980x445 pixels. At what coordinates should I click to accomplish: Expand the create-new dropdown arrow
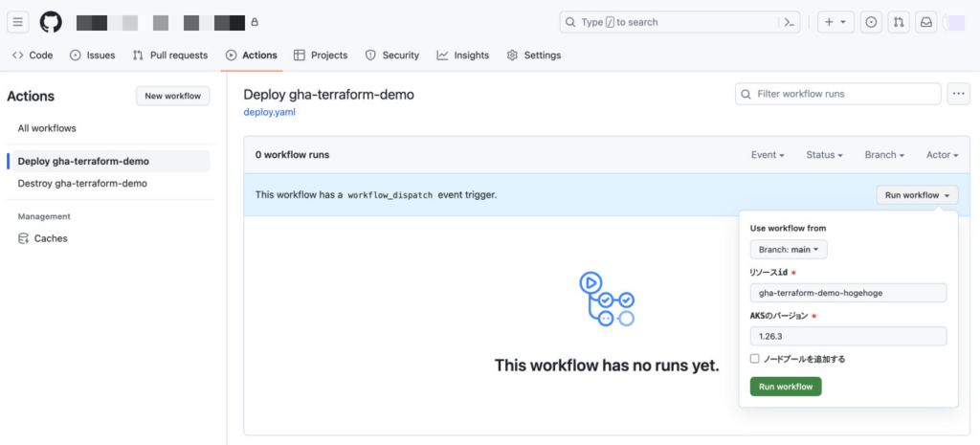[842, 22]
